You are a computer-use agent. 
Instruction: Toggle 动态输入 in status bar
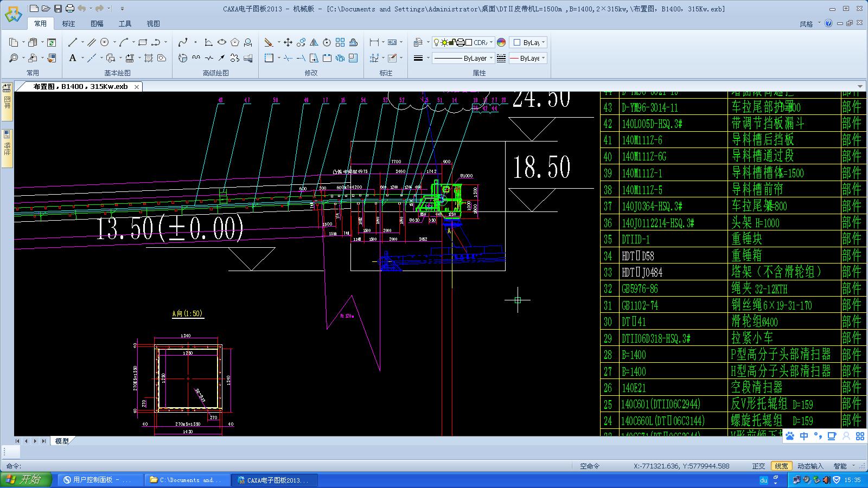tap(809, 466)
